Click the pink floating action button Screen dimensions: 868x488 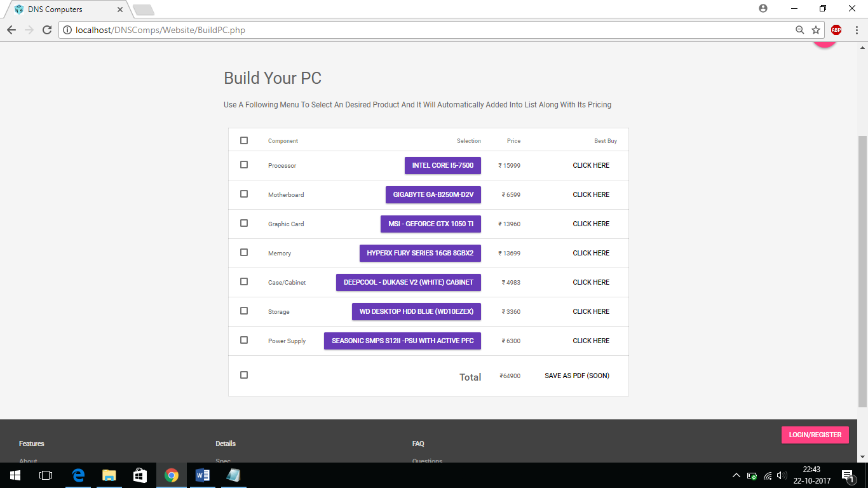(x=825, y=44)
